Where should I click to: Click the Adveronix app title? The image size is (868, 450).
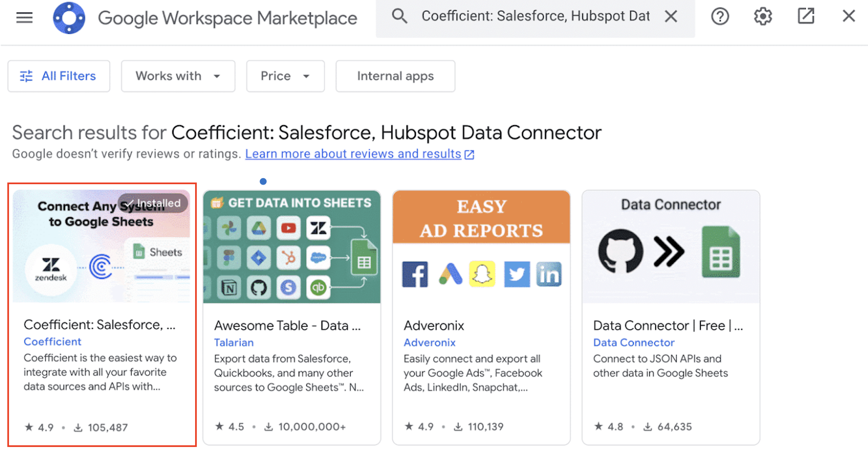click(434, 325)
